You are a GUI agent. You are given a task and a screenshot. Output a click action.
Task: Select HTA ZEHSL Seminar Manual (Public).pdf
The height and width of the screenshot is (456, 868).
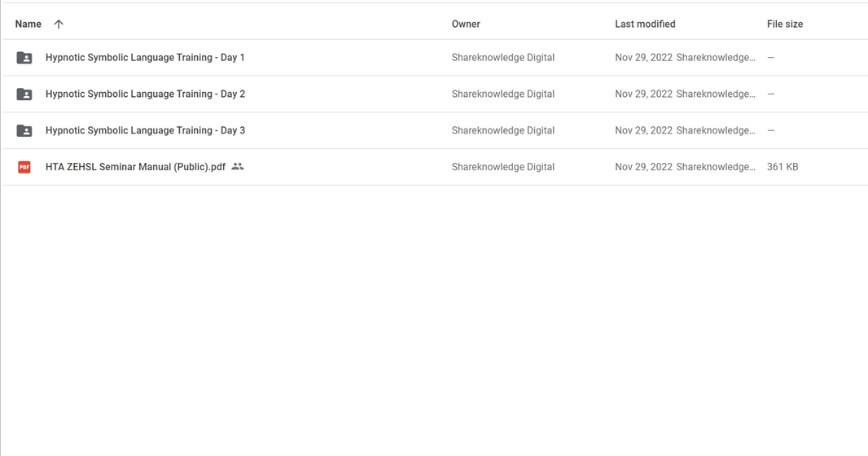coord(135,167)
